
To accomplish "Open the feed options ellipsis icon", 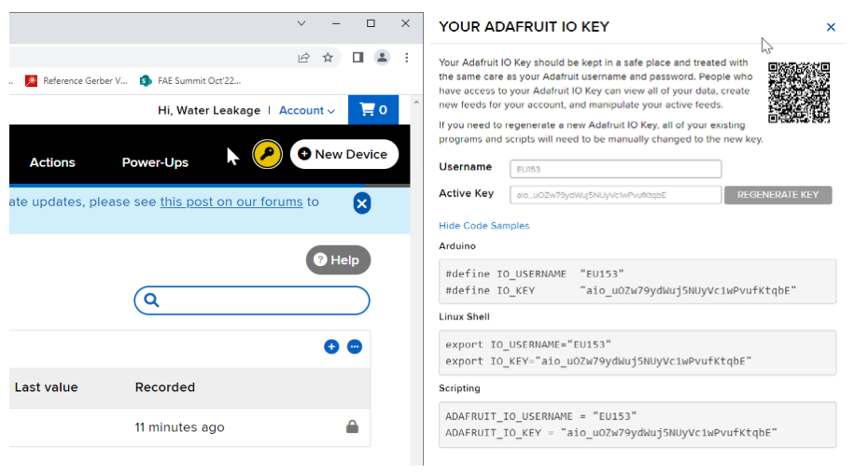I will coord(355,347).
